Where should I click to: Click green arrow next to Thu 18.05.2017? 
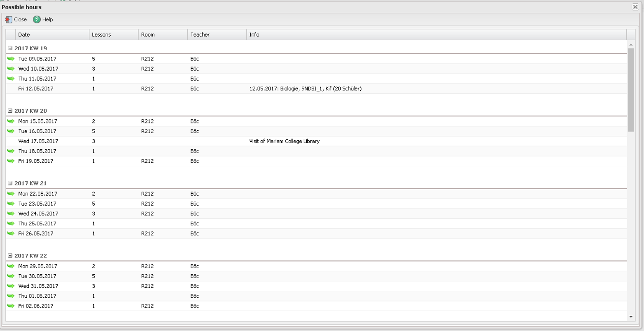tap(11, 151)
